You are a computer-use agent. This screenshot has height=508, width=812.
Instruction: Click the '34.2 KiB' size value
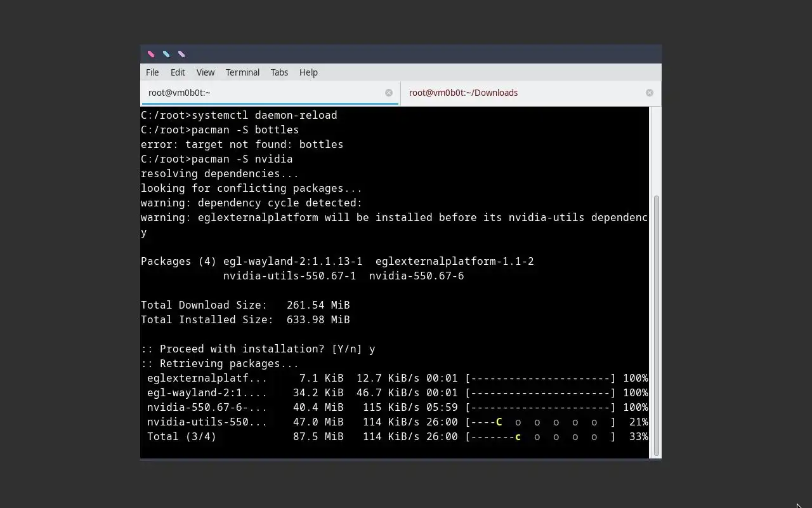318,393
